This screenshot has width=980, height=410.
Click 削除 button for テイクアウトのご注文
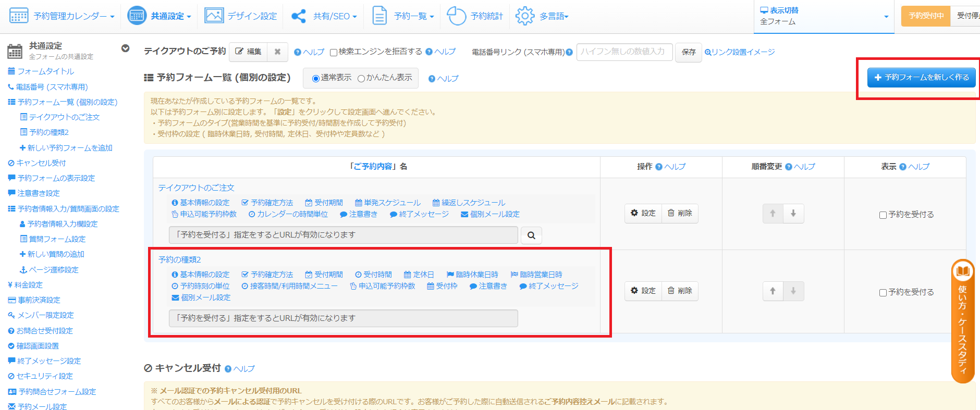(680, 213)
